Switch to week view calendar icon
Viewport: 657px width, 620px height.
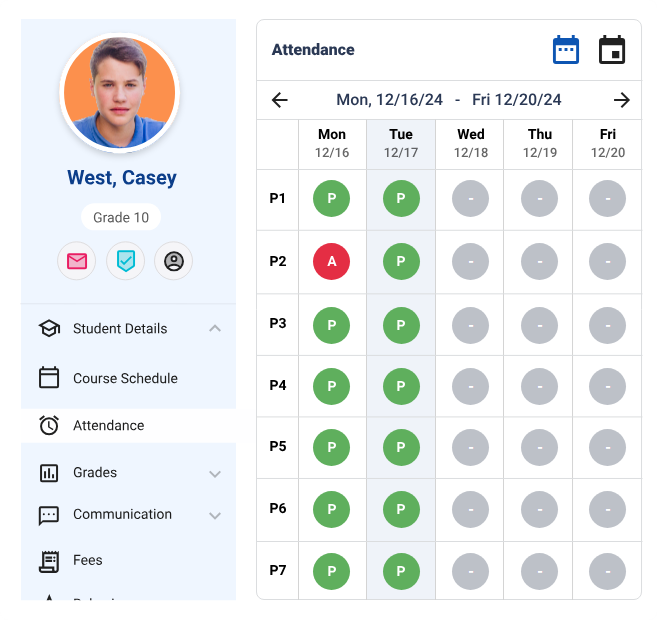click(566, 50)
